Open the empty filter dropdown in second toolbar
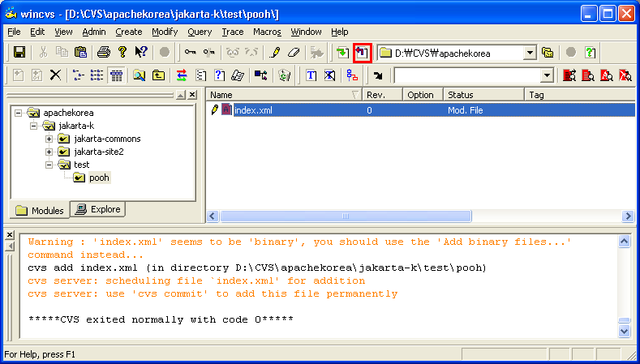 (x=547, y=75)
